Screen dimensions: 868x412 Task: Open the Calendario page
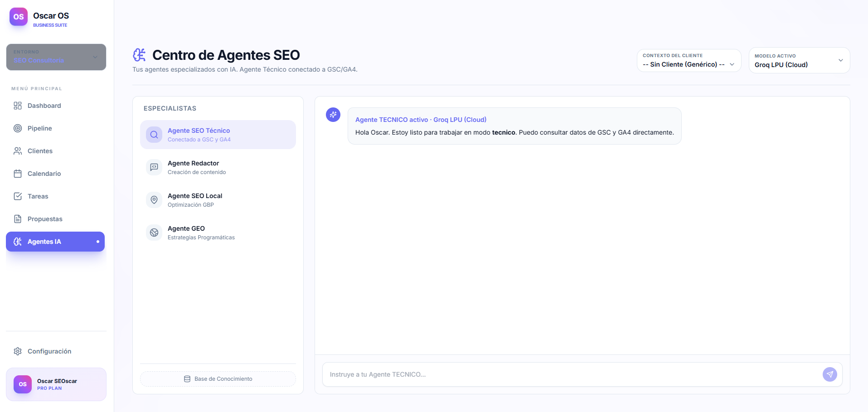[x=44, y=174]
